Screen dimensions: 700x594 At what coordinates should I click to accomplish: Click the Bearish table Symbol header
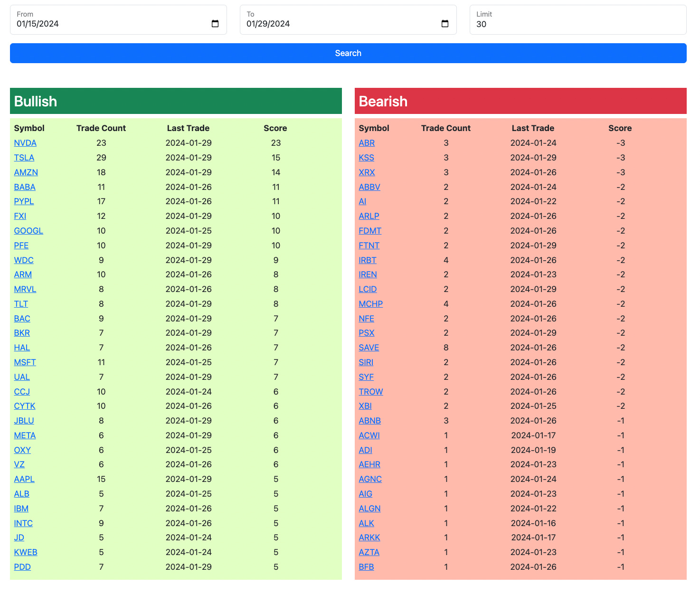(374, 128)
